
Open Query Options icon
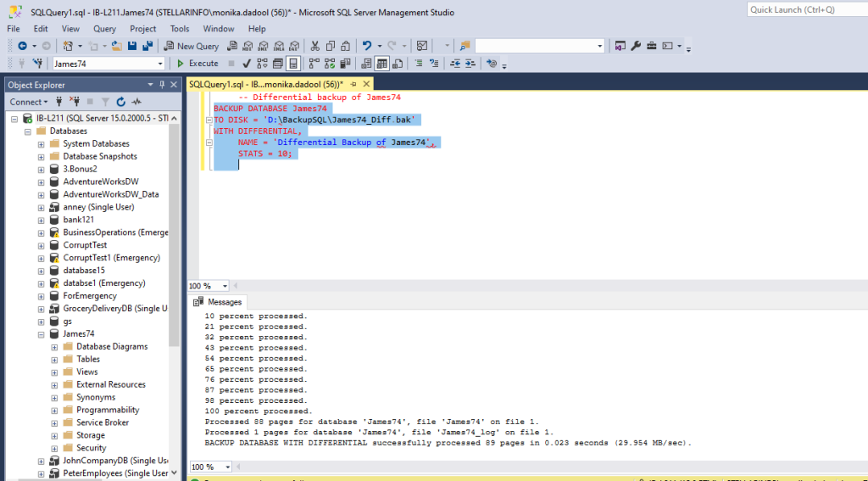coord(278,64)
